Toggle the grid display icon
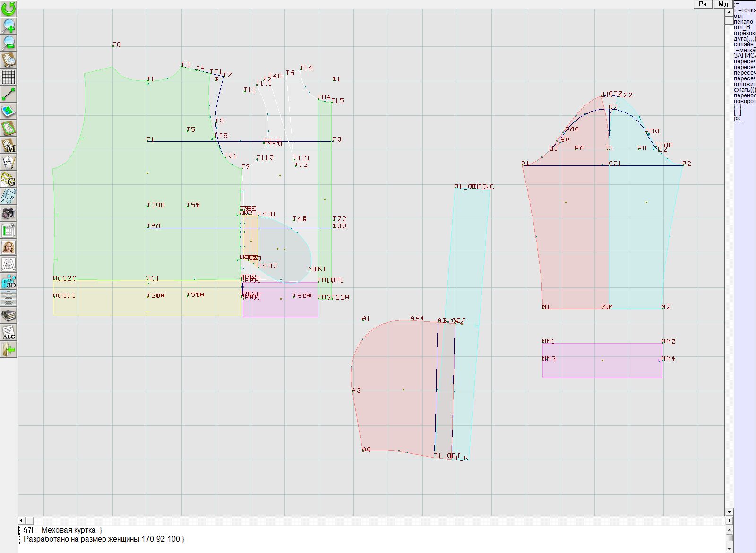756x553 pixels. pos(9,77)
